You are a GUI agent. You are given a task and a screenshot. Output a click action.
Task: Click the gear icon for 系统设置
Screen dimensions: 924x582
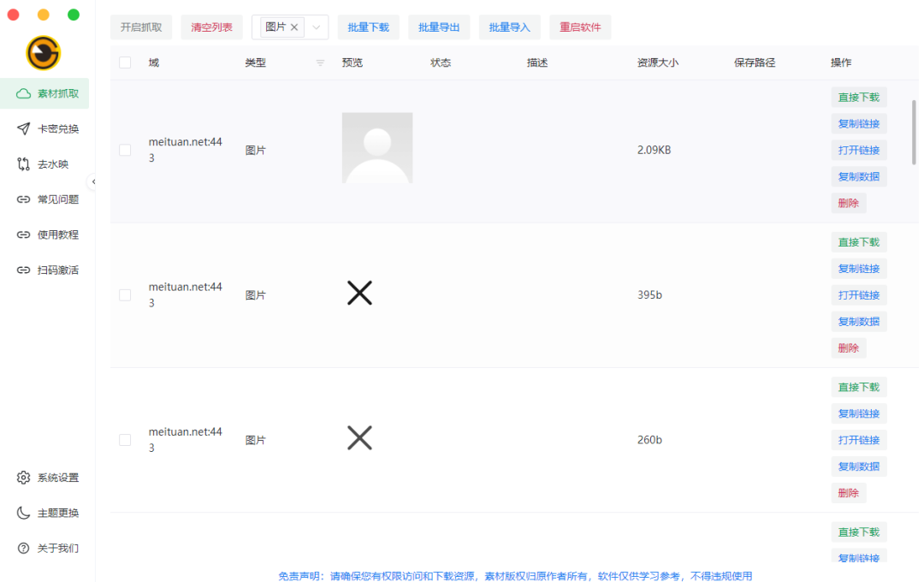pos(23,478)
